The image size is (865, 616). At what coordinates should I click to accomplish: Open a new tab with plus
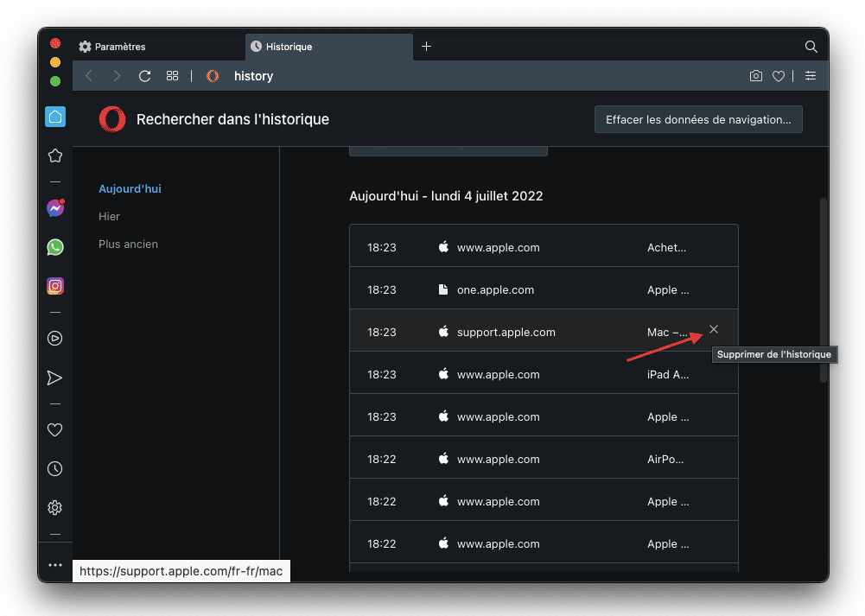(x=426, y=47)
